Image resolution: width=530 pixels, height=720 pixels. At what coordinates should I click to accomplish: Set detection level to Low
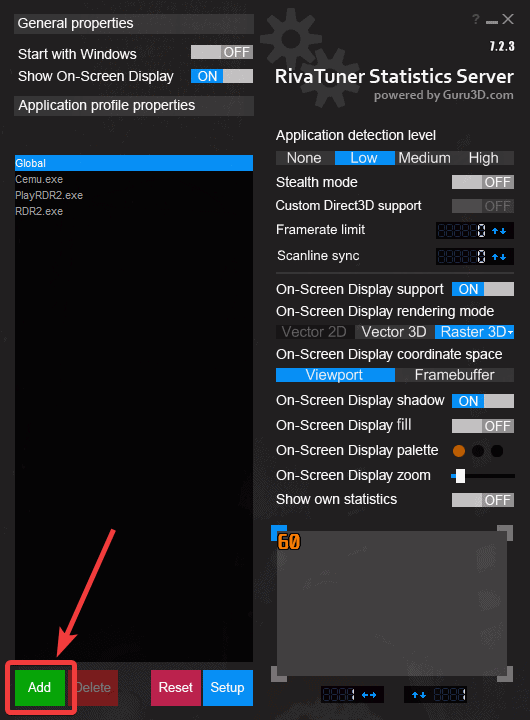point(364,158)
